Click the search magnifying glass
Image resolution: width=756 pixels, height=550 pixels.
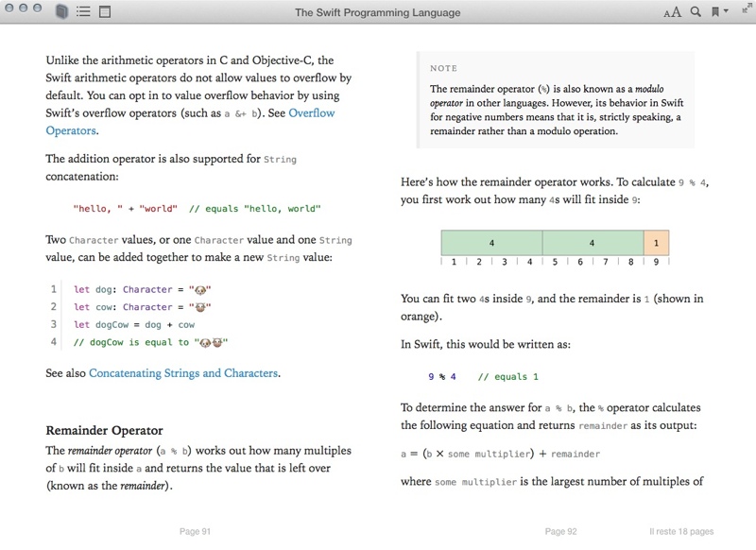[696, 11]
